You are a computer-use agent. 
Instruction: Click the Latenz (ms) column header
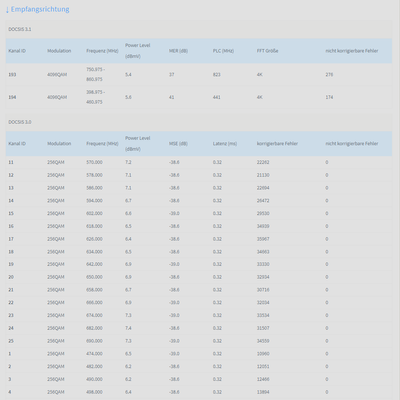[x=225, y=144]
